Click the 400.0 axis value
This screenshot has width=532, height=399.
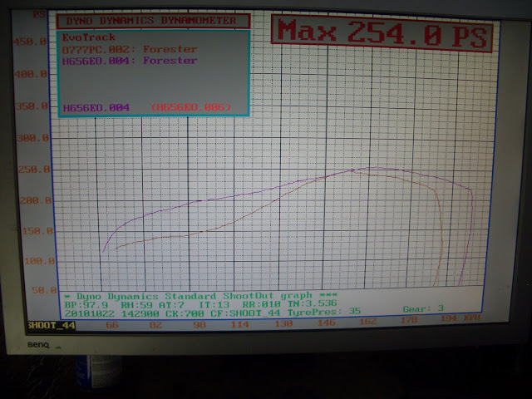[x=31, y=74]
